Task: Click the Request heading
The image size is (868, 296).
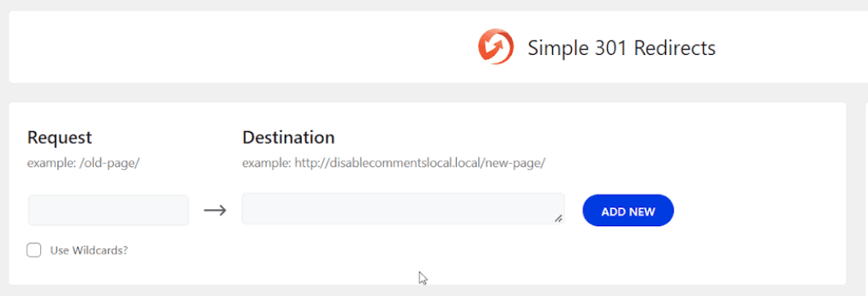Action: (60, 137)
